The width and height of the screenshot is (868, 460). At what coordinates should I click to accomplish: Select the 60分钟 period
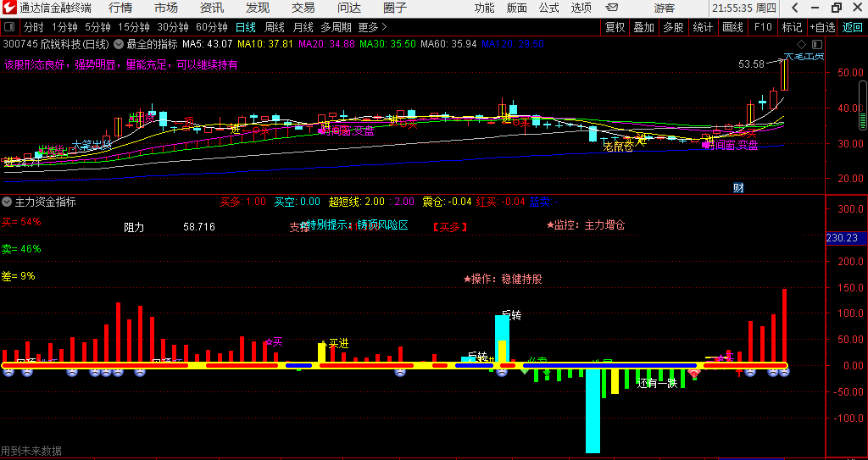coord(212,27)
